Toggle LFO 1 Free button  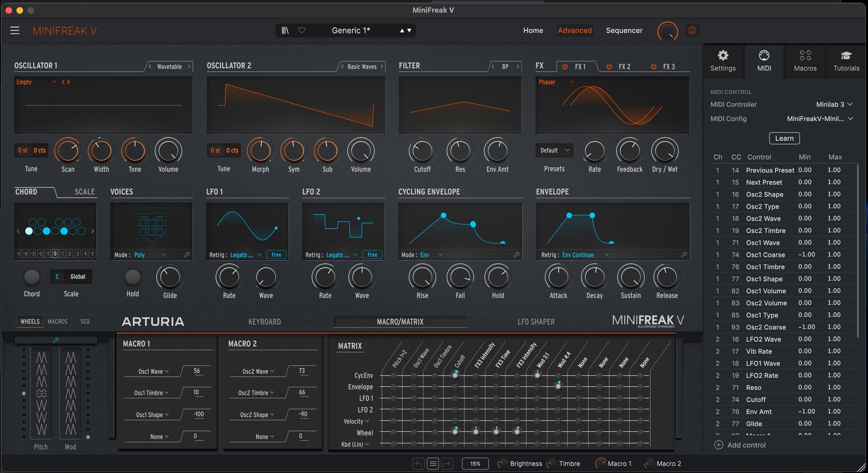click(x=276, y=255)
